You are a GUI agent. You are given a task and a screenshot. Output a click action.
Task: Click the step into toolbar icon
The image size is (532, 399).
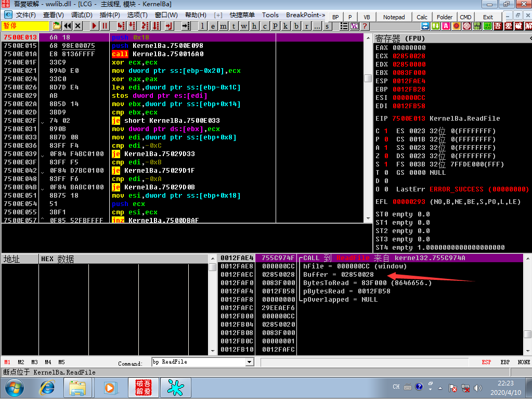tap(121, 26)
